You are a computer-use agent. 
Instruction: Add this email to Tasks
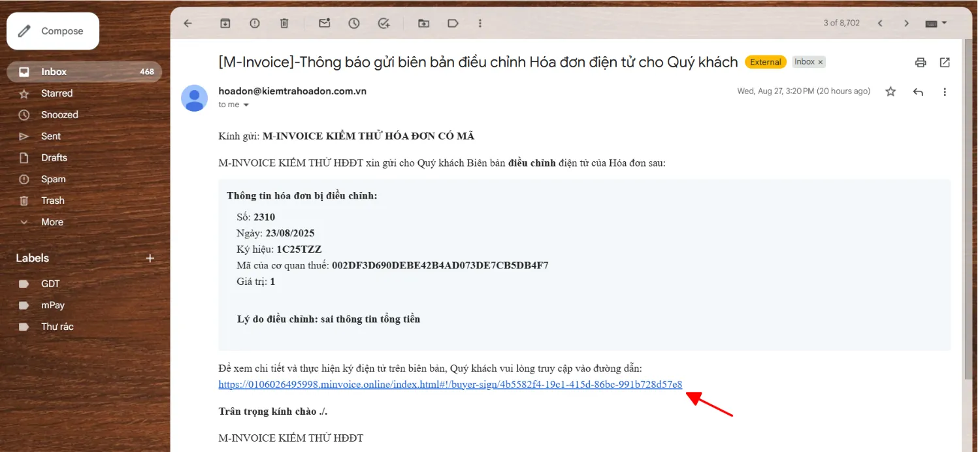point(384,23)
